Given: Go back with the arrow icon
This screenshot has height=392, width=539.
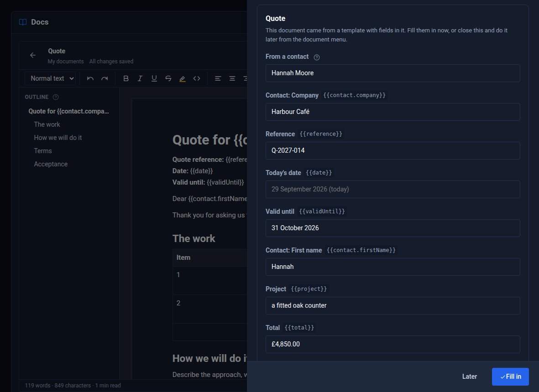Looking at the screenshot, I should [x=33, y=55].
